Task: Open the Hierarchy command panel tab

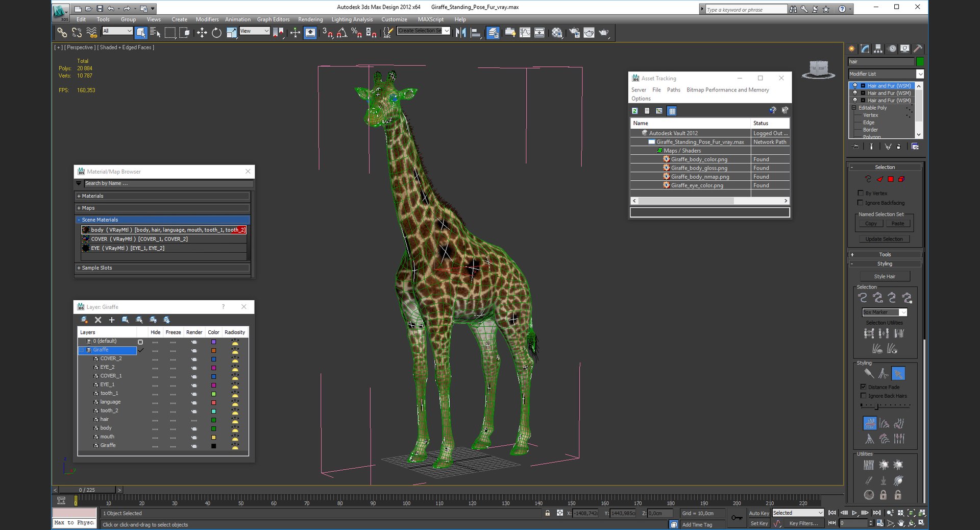Action: (878, 49)
